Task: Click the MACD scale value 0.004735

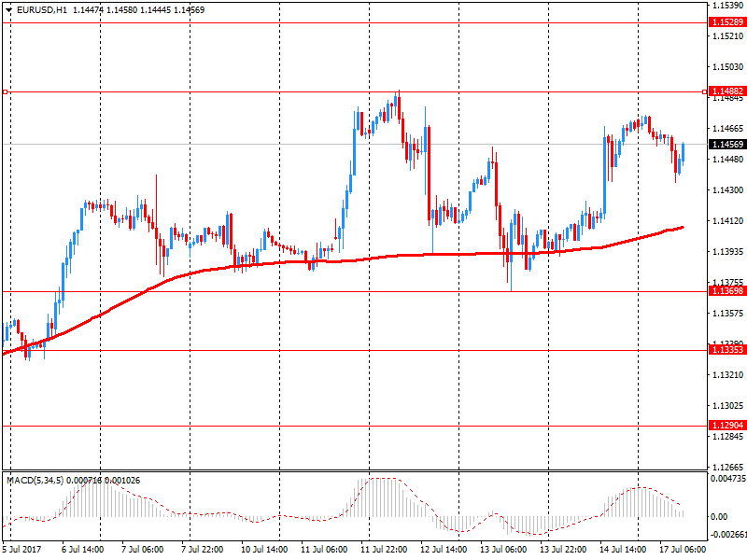Action: click(x=727, y=479)
